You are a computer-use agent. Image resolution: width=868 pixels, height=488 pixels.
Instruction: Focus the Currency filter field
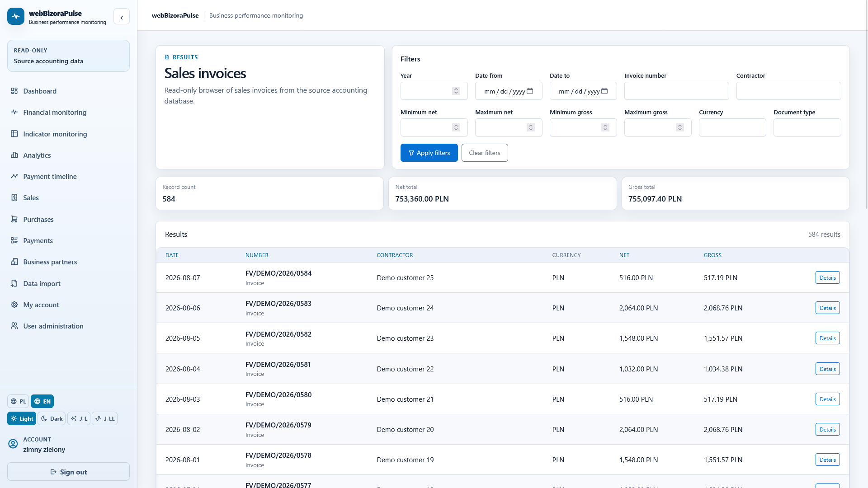pyautogui.click(x=732, y=127)
